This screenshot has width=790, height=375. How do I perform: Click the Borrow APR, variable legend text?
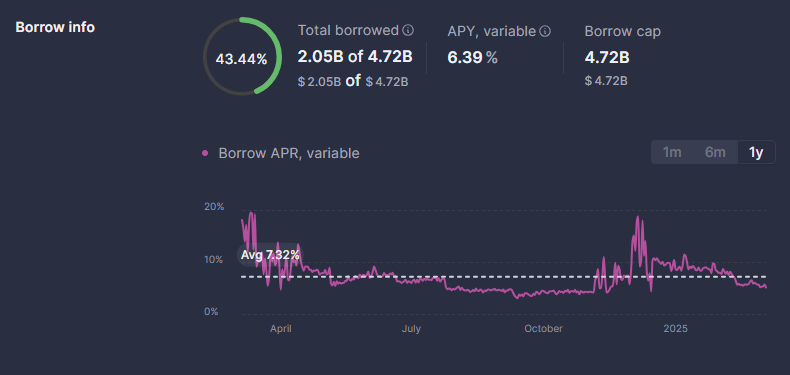[x=289, y=153]
